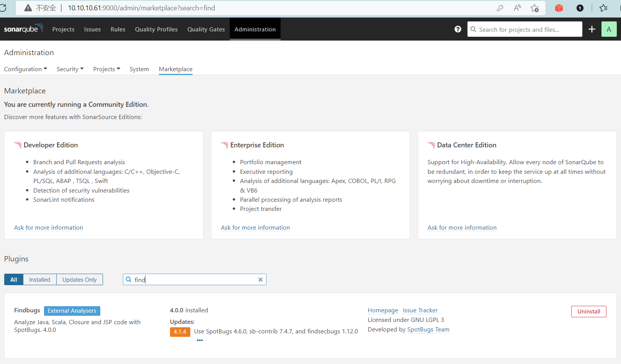
Task: Open Rules in top navigation
Action: [x=118, y=29]
